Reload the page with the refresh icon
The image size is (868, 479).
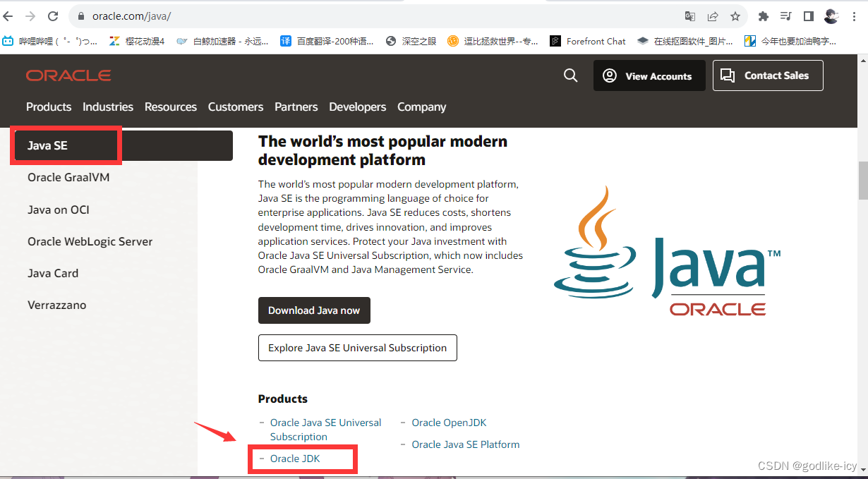point(53,16)
